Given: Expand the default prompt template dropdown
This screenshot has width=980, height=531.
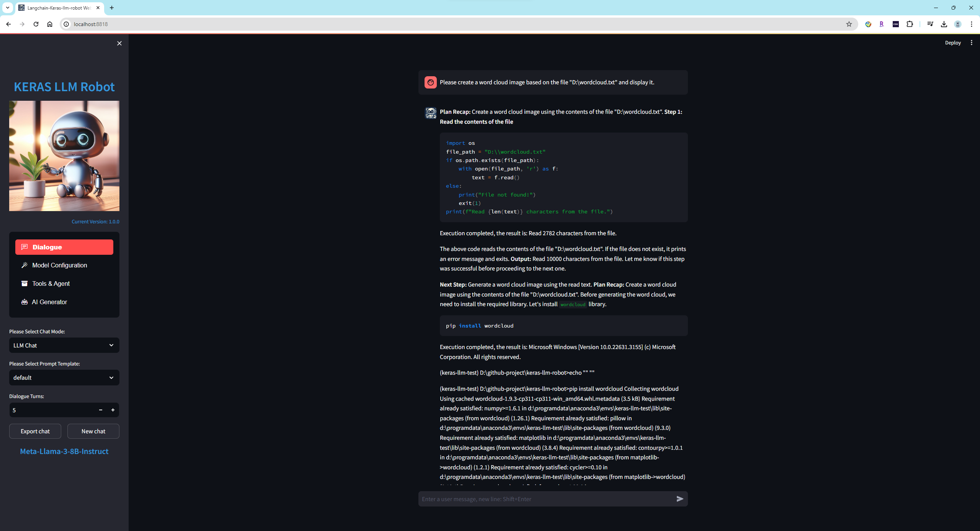Looking at the screenshot, I should point(64,377).
